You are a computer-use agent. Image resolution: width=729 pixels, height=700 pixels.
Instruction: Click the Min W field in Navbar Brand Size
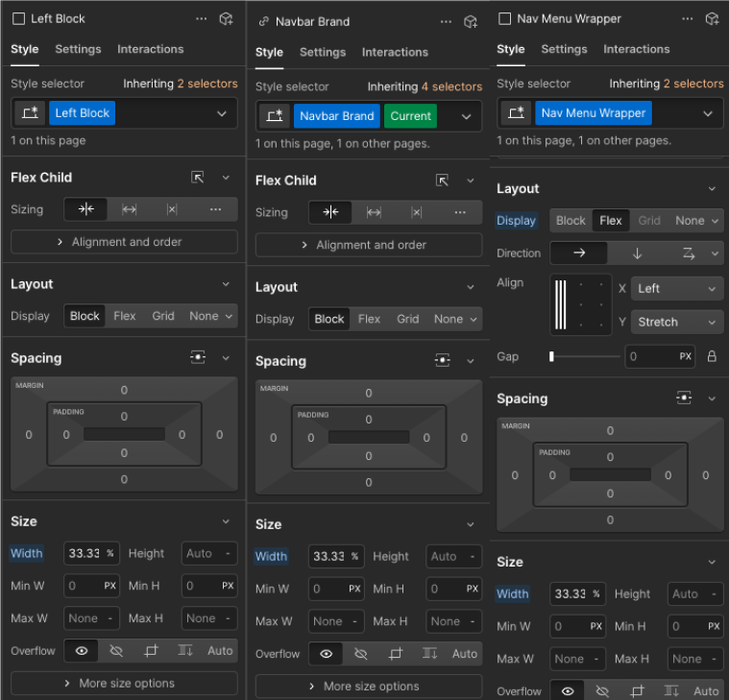point(336,589)
